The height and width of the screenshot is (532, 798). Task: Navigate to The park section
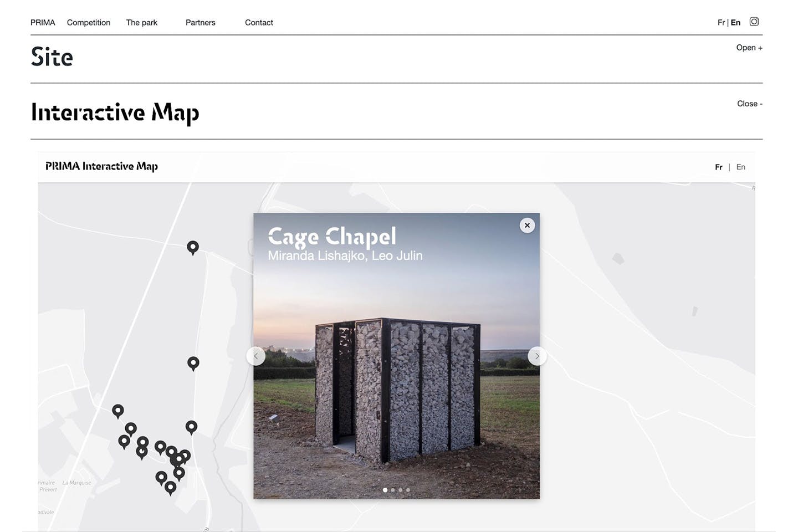point(141,23)
